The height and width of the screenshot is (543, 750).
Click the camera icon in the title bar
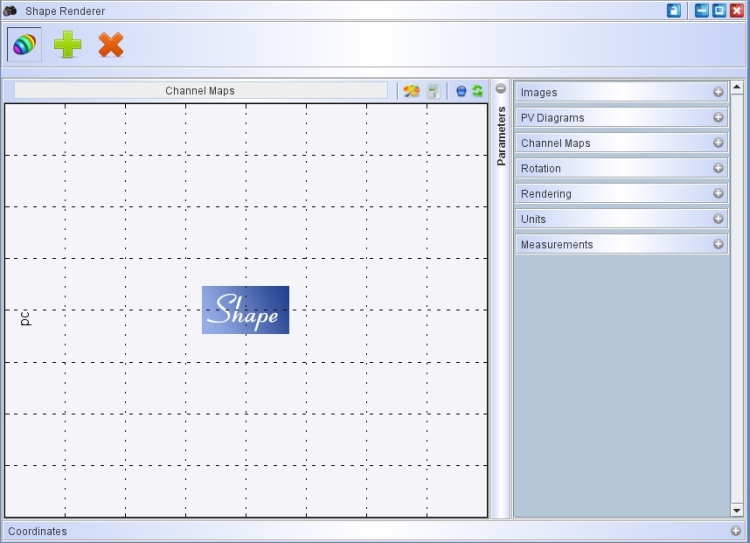point(10,11)
